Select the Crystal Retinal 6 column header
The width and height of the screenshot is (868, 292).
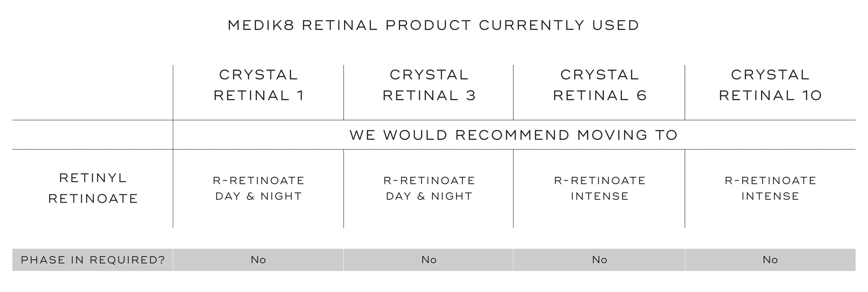point(599,85)
